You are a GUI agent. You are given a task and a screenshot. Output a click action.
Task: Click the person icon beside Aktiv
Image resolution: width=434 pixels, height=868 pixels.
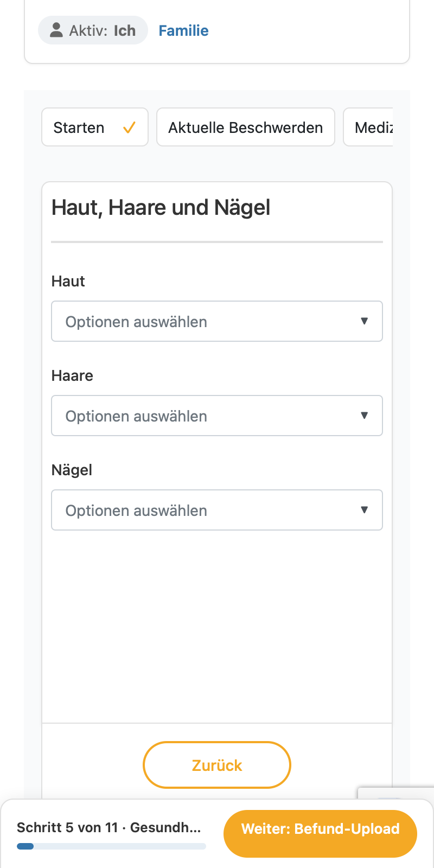click(56, 30)
